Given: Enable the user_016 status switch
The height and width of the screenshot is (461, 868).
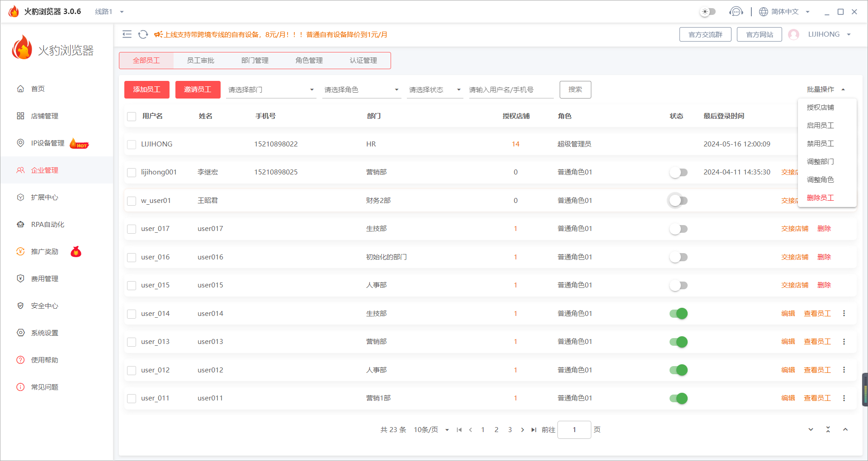Looking at the screenshot, I should [x=679, y=257].
